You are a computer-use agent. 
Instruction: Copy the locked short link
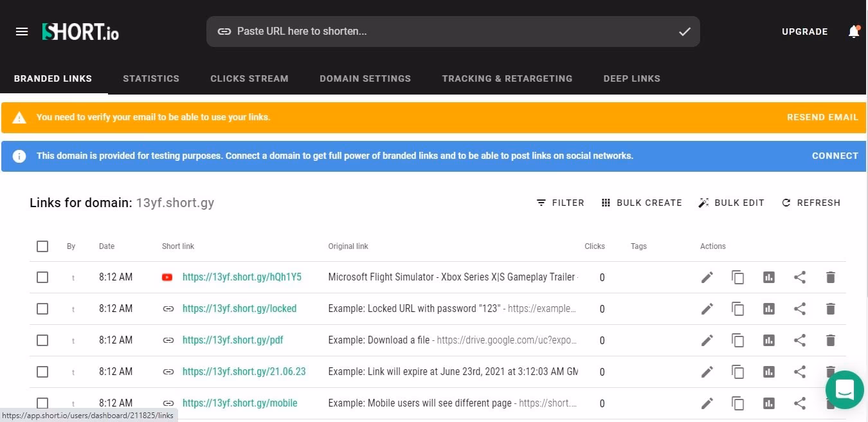pos(737,309)
